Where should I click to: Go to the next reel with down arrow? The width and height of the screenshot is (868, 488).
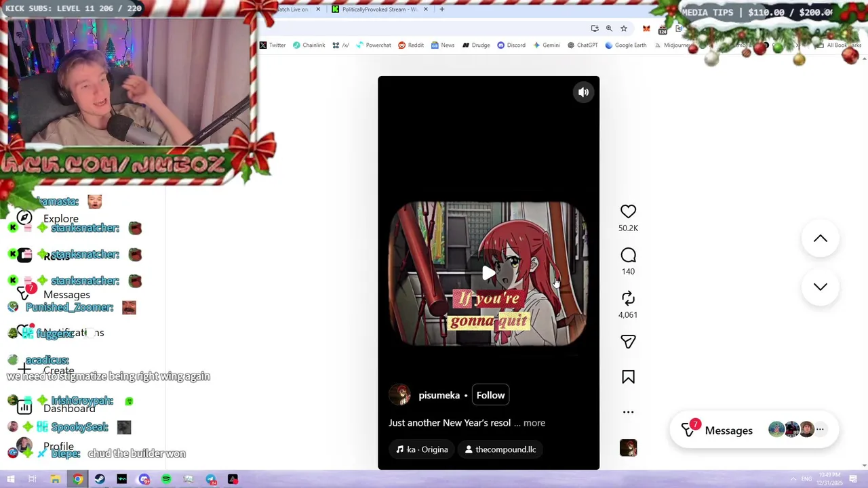pyautogui.click(x=821, y=287)
